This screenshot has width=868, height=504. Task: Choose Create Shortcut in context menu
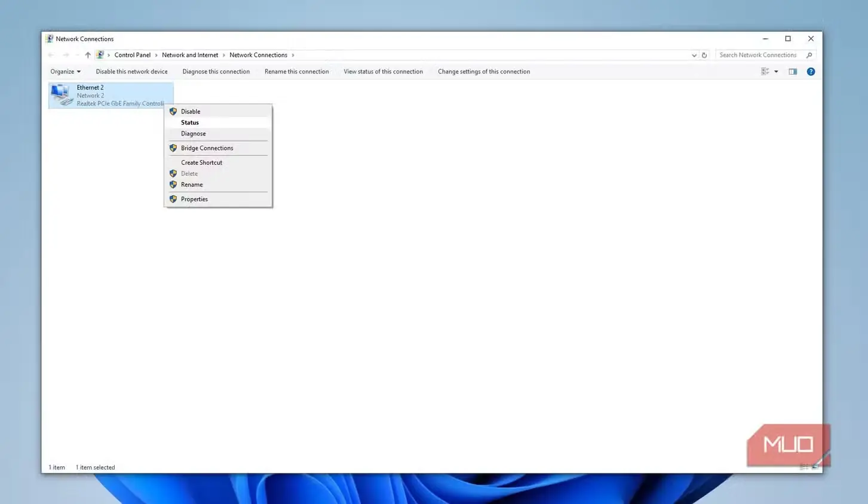pyautogui.click(x=218, y=162)
